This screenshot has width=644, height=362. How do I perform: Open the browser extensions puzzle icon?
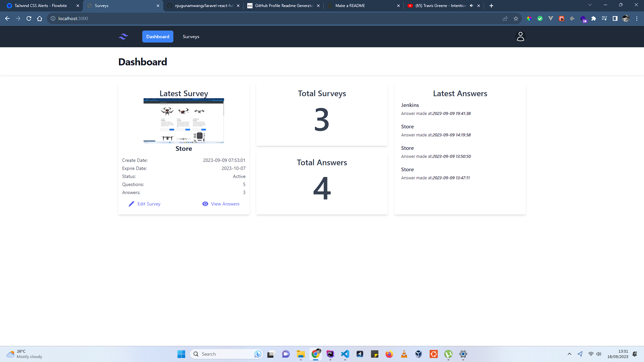594,18
